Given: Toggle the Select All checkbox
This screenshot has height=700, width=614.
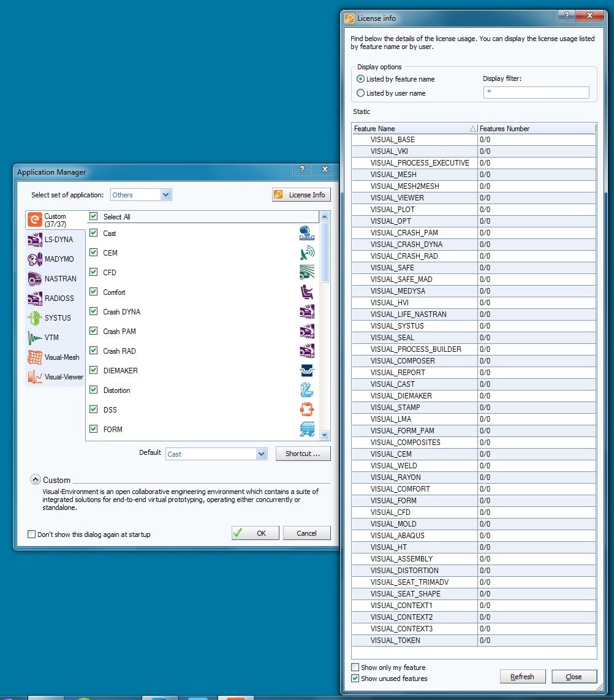Looking at the screenshot, I should point(93,216).
